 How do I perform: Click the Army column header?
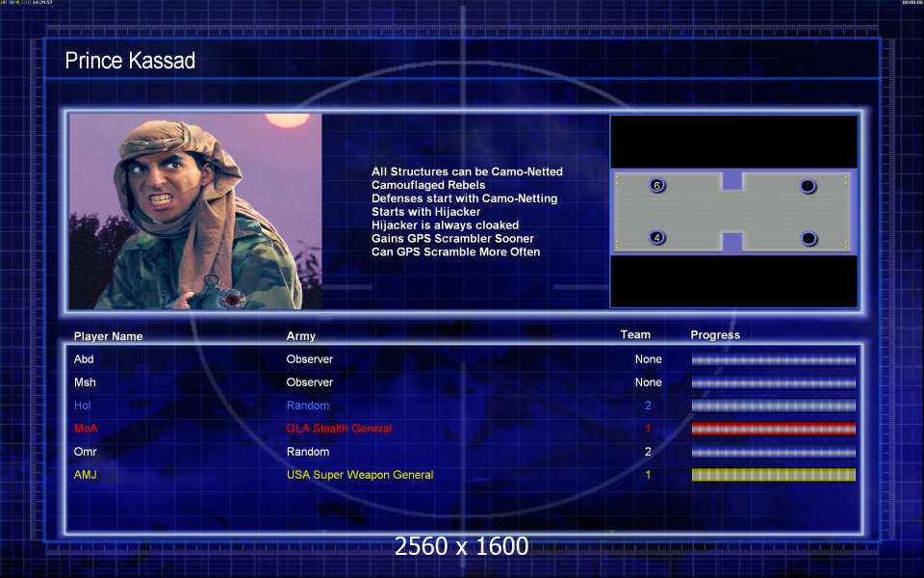point(300,336)
